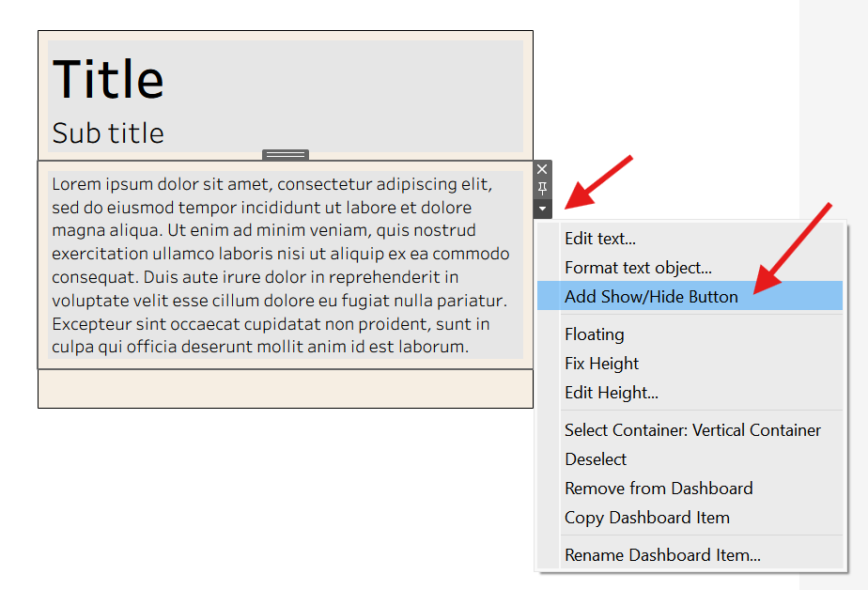Click Copy Dashboard Item

[x=646, y=518]
